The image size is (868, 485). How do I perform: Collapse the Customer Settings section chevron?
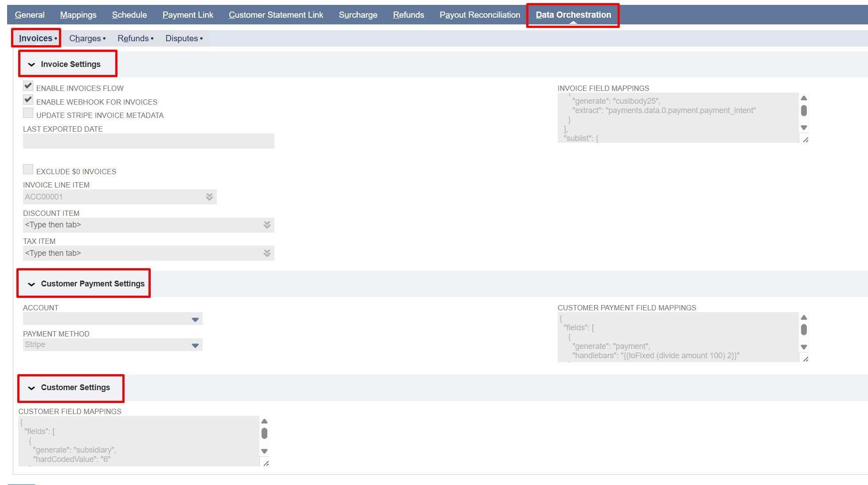(x=31, y=388)
